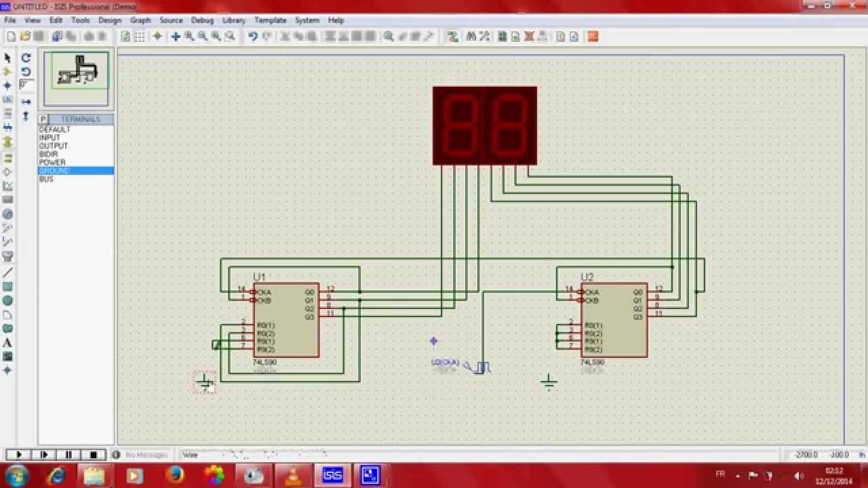Choose the Tape recorder mode tool
Screen dimensions: 868x488
pos(8,200)
